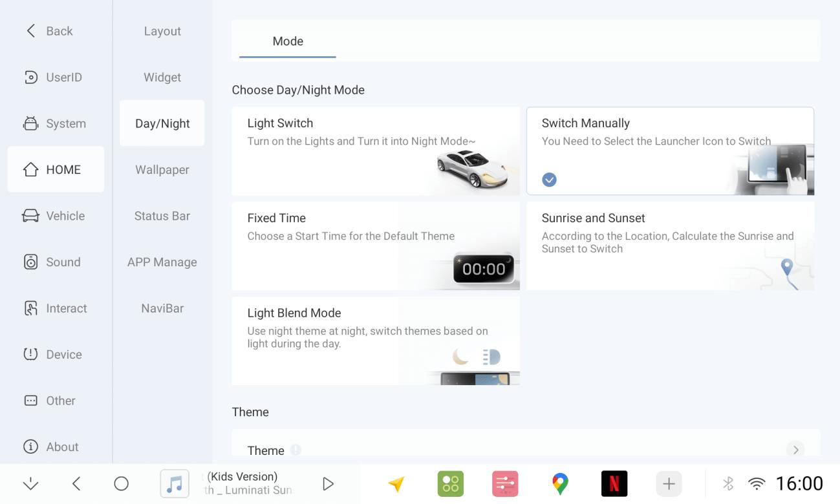This screenshot has height=504, width=840.
Task: Tap the Bluetooth status icon
Action: 728,483
